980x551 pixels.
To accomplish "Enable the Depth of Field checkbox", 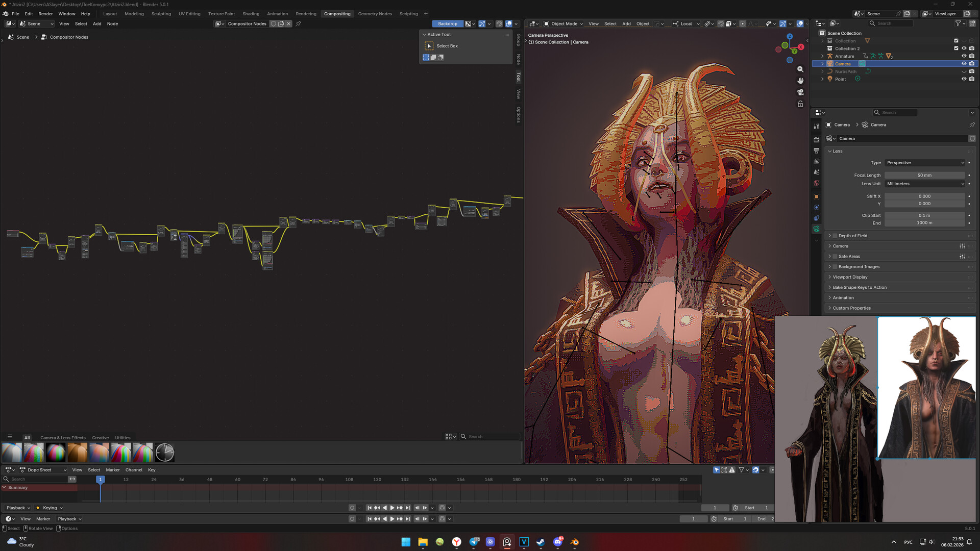I will [835, 236].
